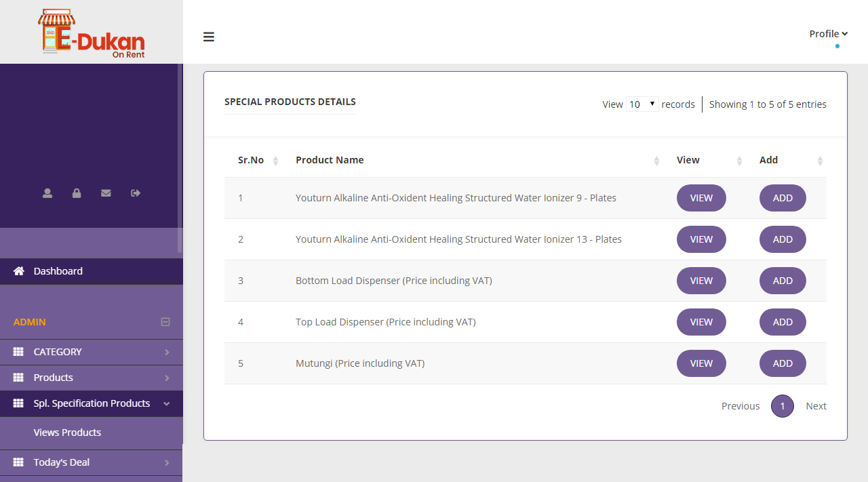Viewport: 868px width, 482px height.
Task: Click the sidebar vertical scrollbar
Action: pyautogui.click(x=180, y=158)
